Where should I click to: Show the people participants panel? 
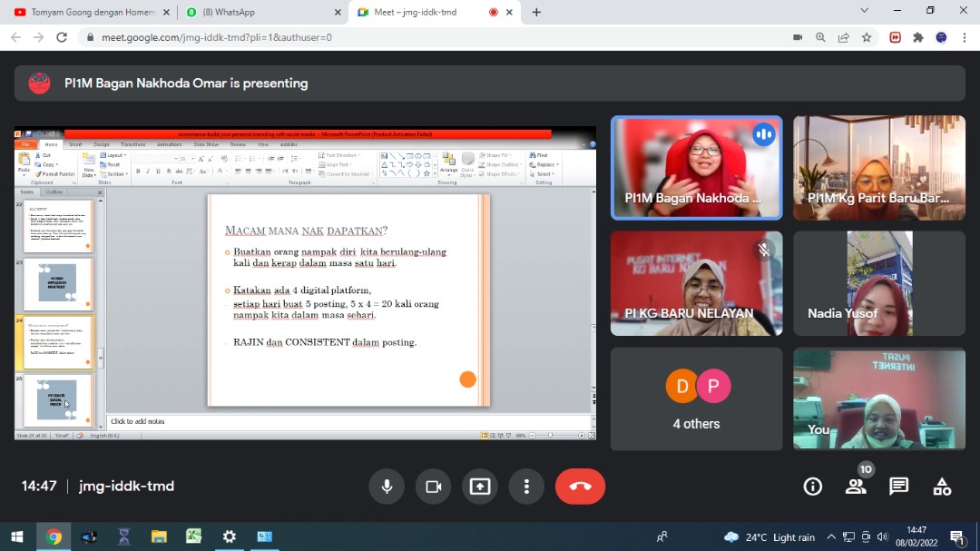856,487
